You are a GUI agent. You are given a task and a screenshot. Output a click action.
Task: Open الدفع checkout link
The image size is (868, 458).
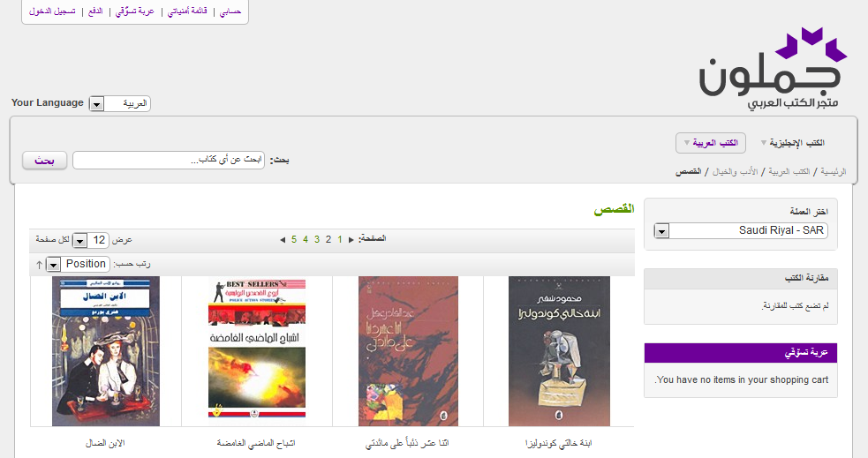[x=95, y=11]
